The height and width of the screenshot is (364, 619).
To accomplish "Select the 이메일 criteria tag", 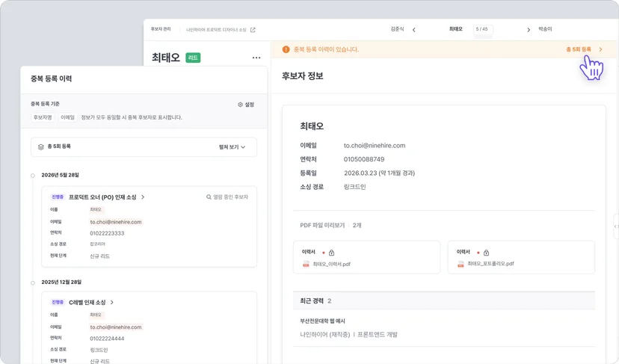I will tap(67, 117).
